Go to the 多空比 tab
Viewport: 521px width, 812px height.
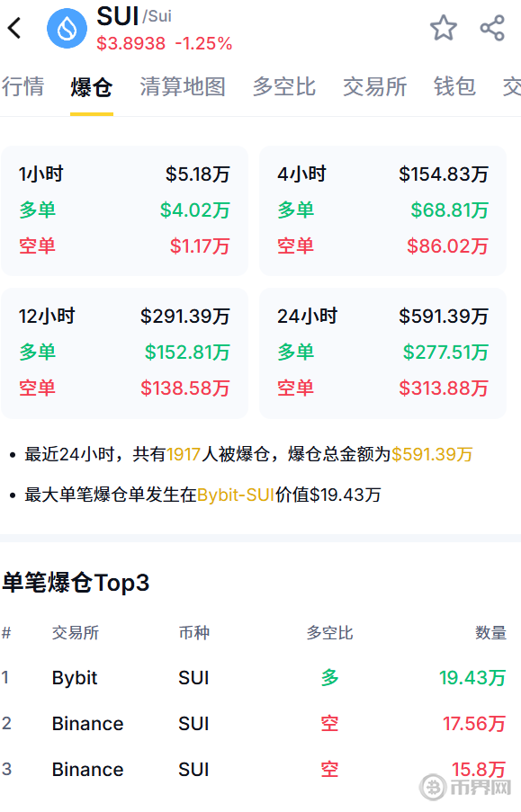tap(284, 86)
